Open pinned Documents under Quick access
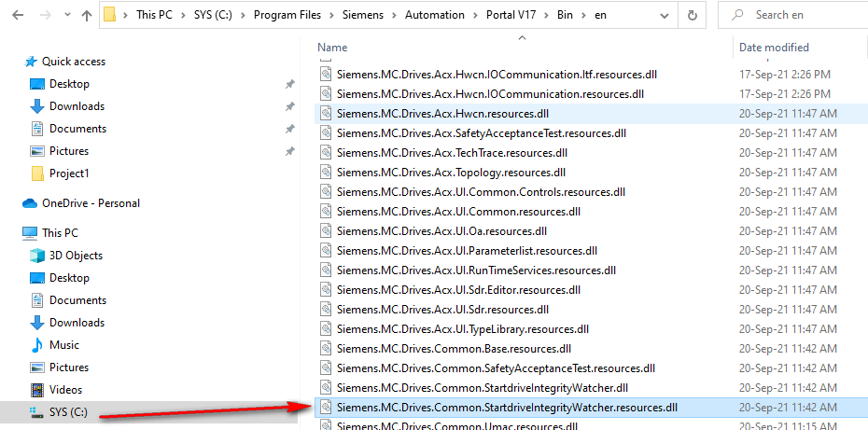Screen dimensions: 868x430 [77, 129]
